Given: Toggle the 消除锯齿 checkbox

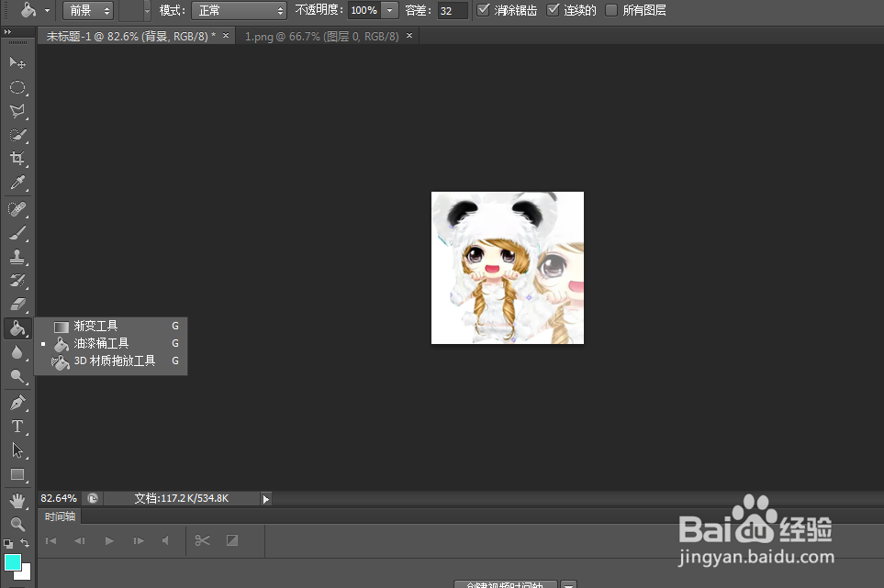Looking at the screenshot, I should pyautogui.click(x=483, y=10).
